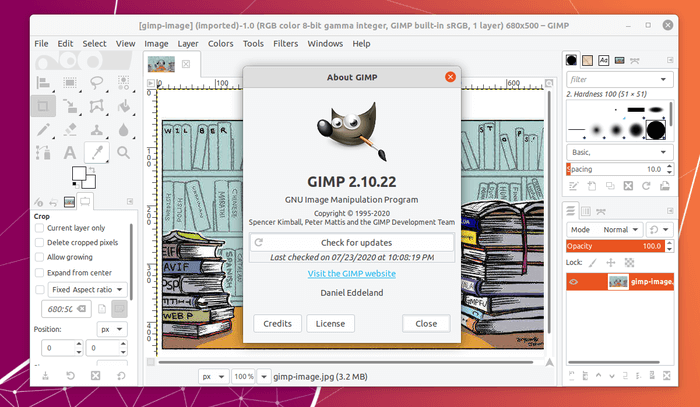Open the status bar px unit dropdown

213,377
